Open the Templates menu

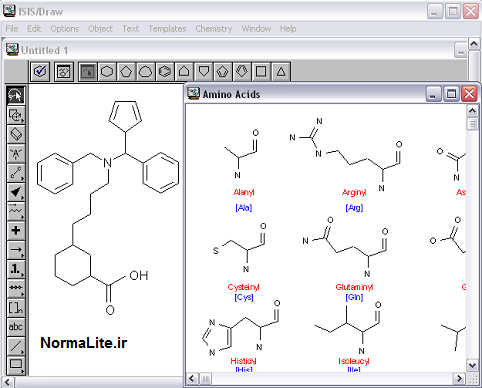(x=167, y=29)
